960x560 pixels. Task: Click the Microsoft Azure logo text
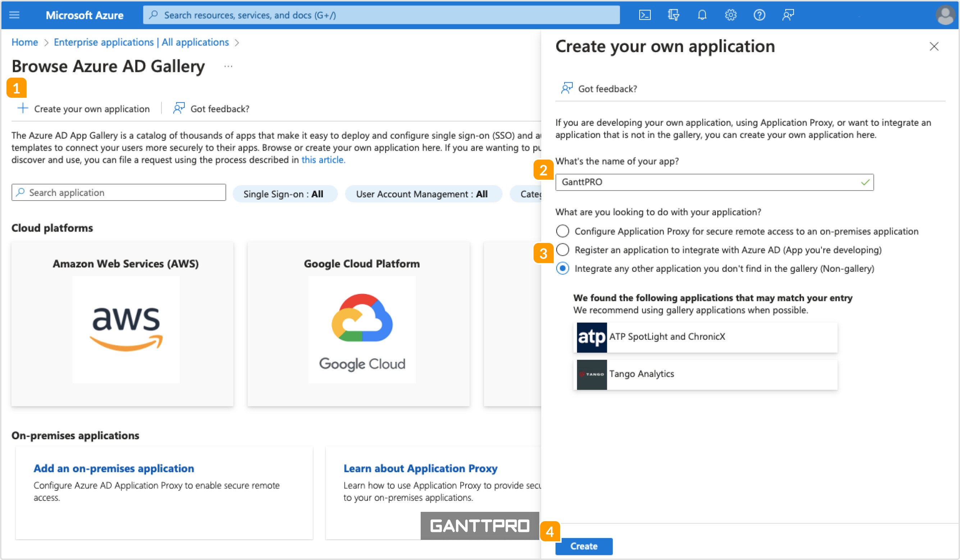tap(84, 15)
